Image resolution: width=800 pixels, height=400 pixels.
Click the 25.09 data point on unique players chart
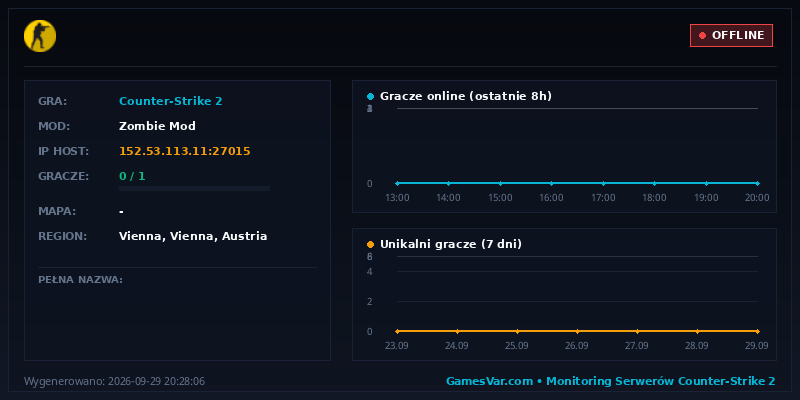517,331
